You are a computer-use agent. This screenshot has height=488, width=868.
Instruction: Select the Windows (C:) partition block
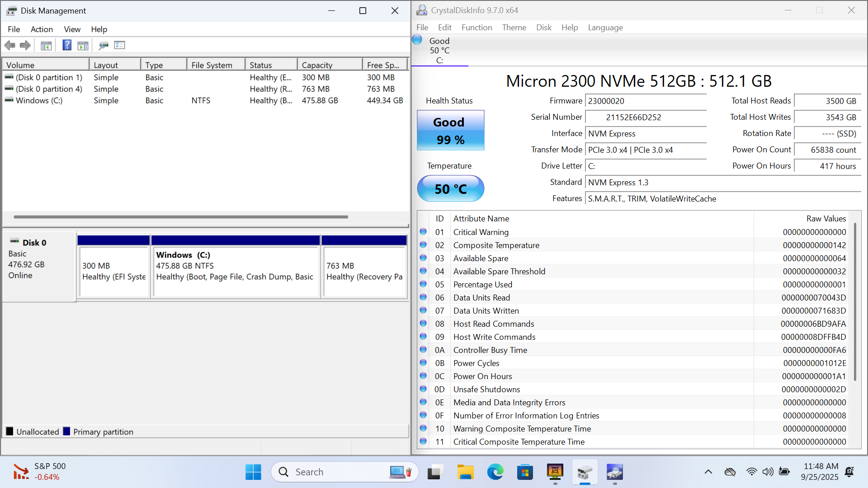tap(235, 271)
